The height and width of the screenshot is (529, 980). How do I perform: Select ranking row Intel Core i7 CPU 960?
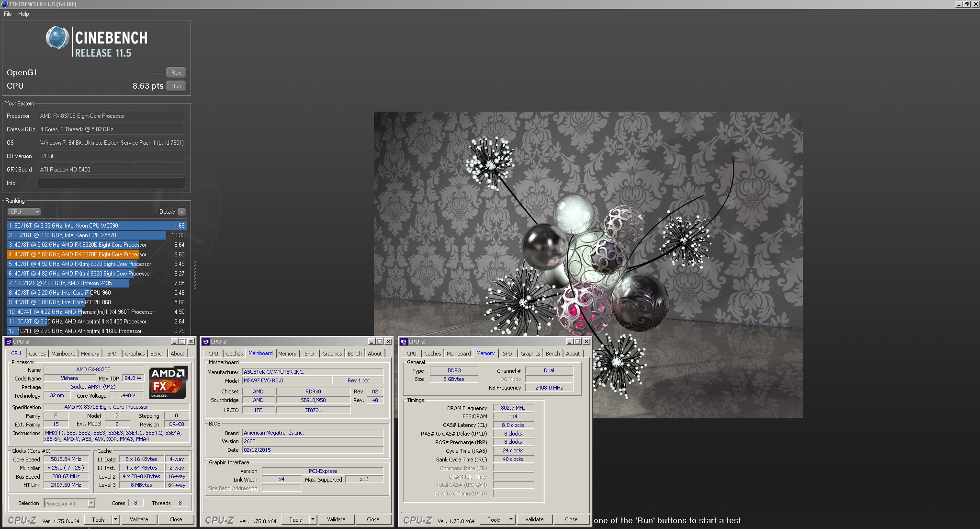click(x=96, y=293)
